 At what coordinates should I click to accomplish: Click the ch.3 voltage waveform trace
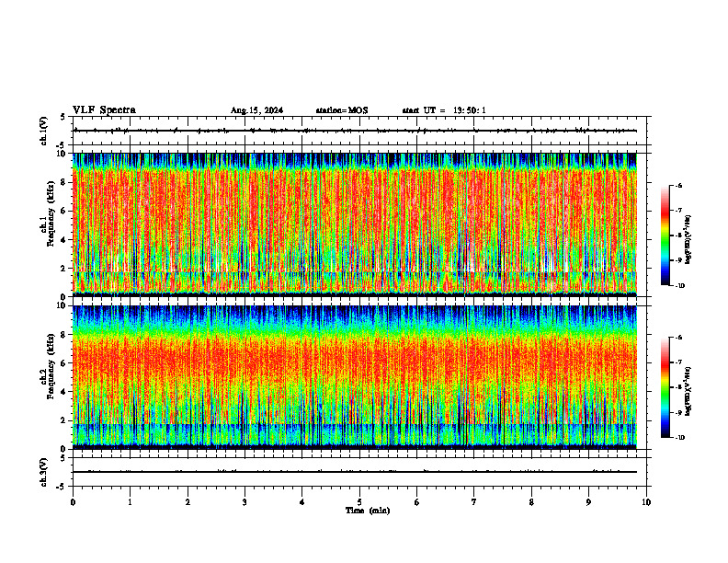(355, 472)
